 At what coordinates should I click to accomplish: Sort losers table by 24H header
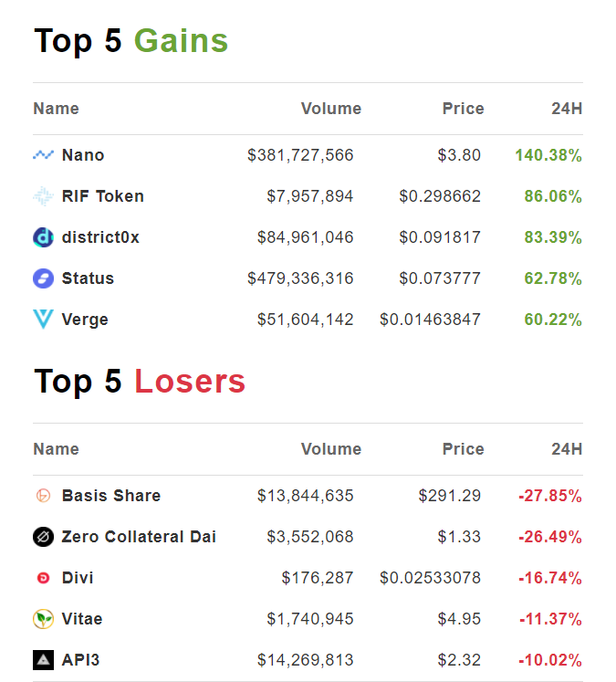pyautogui.click(x=567, y=449)
